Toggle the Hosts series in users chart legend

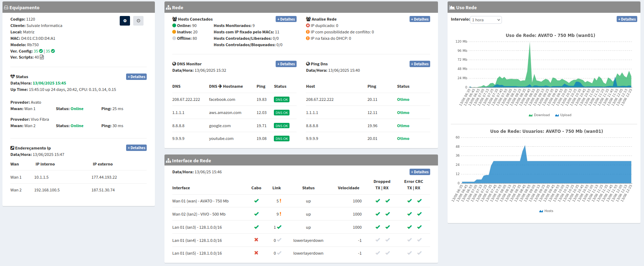pos(546,211)
